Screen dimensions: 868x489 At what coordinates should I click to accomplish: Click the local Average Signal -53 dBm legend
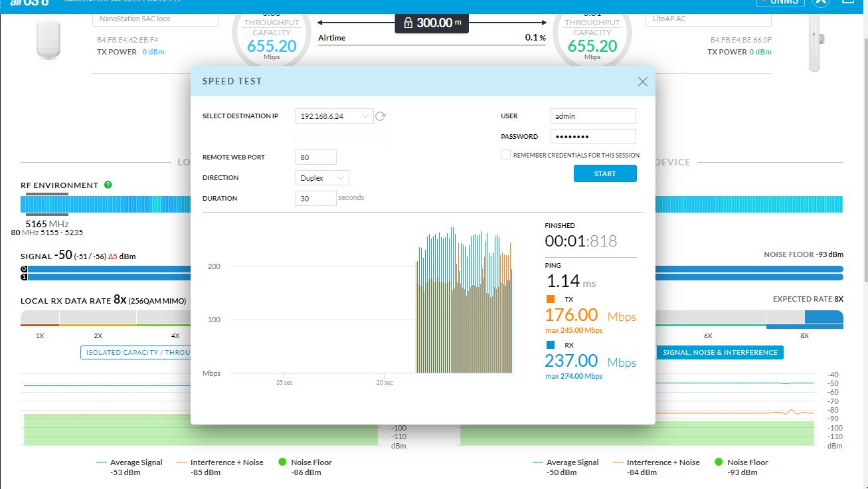(x=130, y=467)
